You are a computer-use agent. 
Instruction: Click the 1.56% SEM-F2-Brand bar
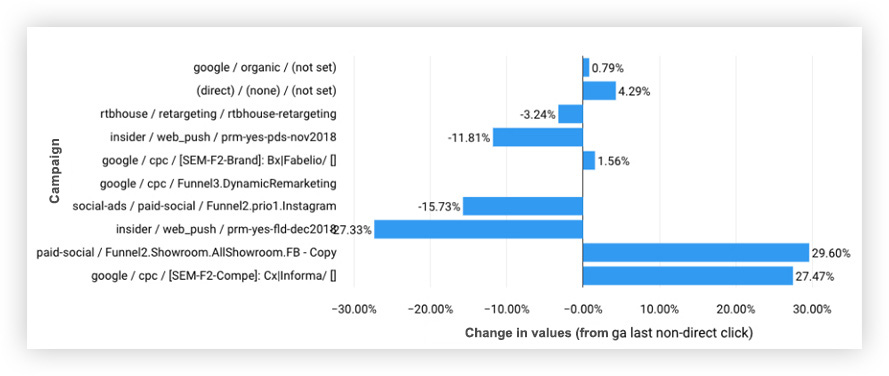point(589,160)
